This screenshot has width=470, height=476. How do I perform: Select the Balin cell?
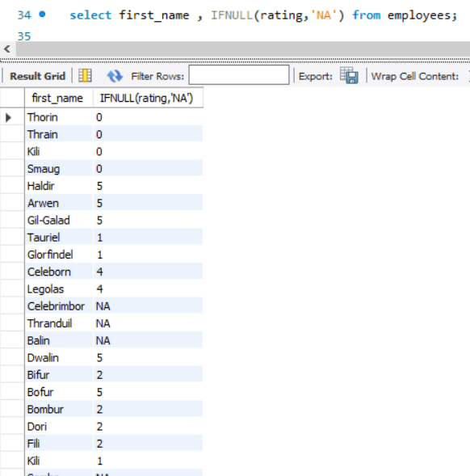point(59,340)
